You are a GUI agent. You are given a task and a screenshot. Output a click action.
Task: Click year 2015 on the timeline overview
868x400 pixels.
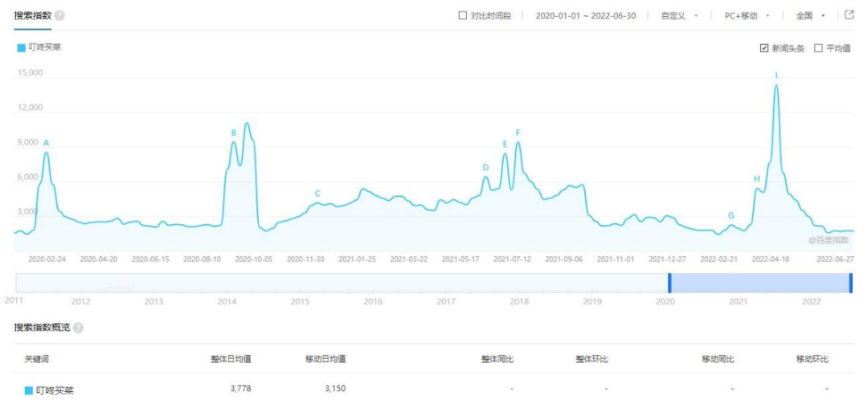pyautogui.click(x=300, y=301)
